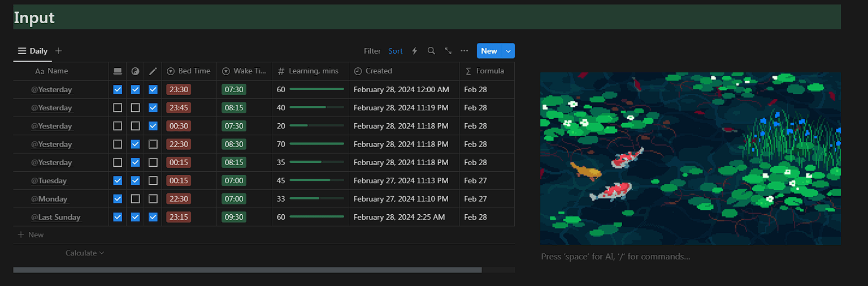Open the @Tuesday page link

point(49,181)
